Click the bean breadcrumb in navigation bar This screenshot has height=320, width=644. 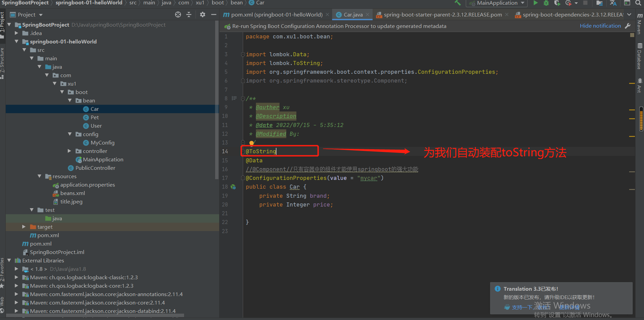click(x=237, y=3)
